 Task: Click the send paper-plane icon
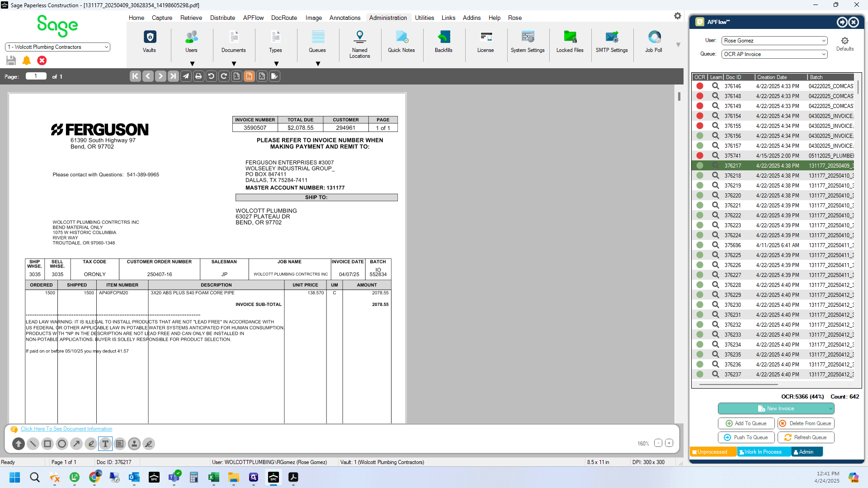186,76
